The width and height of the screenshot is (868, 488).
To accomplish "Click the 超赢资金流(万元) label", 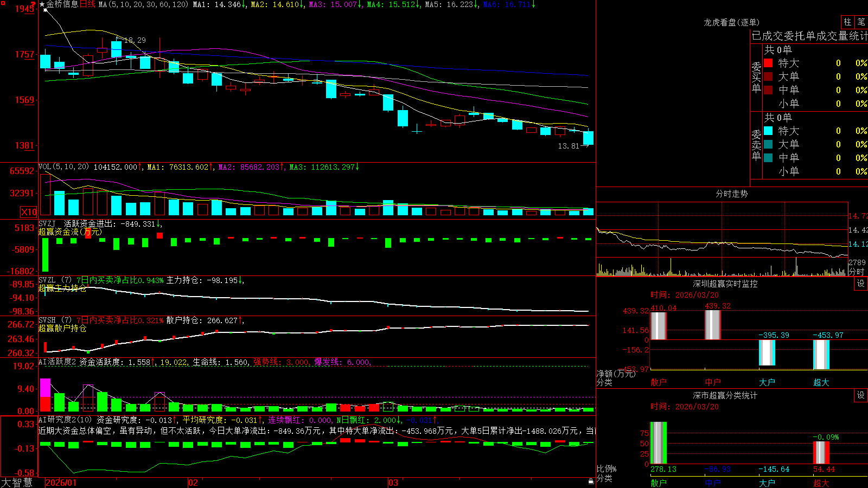I will click(x=70, y=232).
